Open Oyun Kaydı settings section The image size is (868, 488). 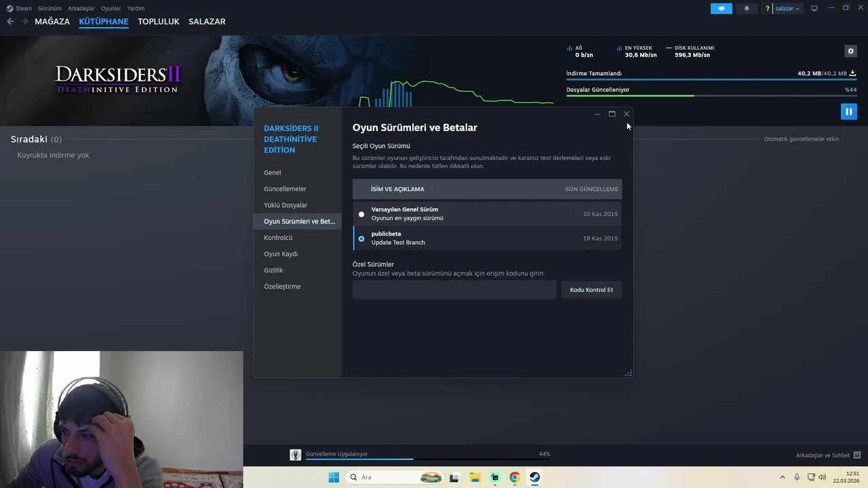tap(297, 254)
